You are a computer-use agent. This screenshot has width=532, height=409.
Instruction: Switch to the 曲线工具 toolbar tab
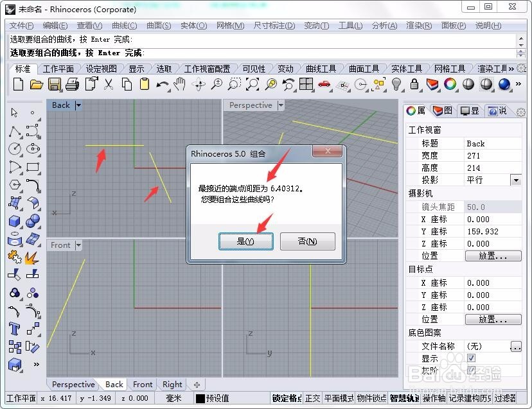pos(321,69)
